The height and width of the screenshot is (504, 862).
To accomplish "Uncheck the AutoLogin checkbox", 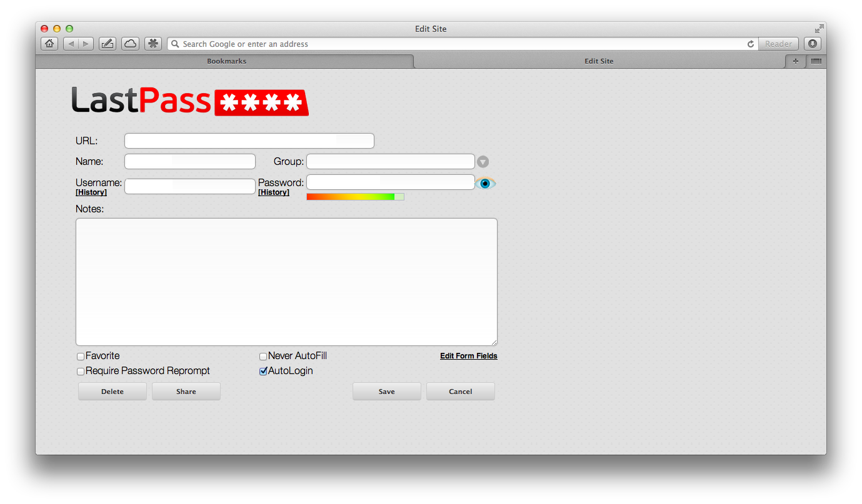I will click(x=263, y=372).
